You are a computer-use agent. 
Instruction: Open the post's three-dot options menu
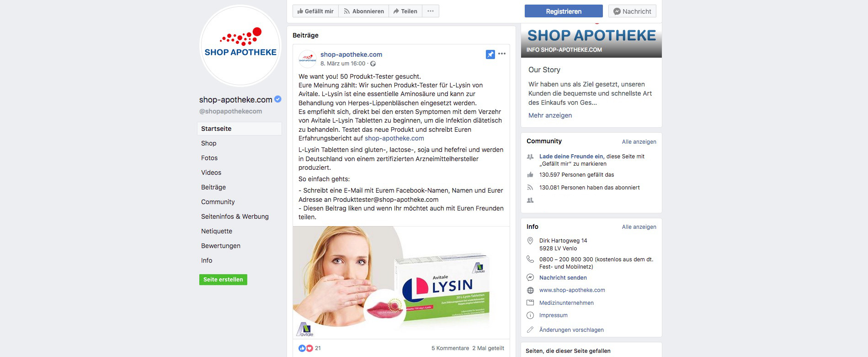(502, 54)
